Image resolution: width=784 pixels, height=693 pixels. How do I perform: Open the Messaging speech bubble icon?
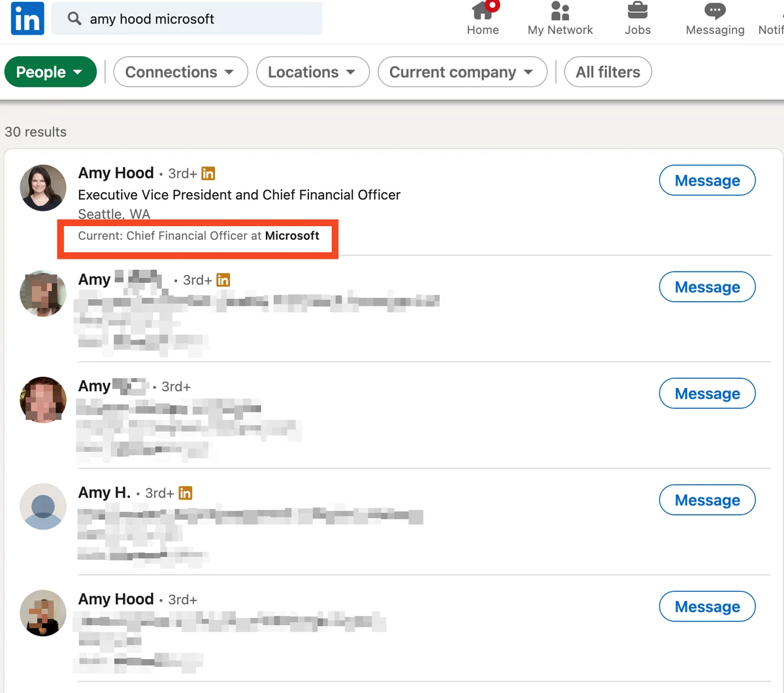pyautogui.click(x=715, y=10)
